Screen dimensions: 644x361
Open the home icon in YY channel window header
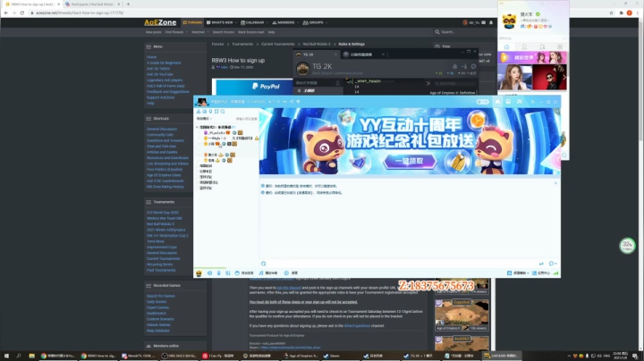(497, 101)
